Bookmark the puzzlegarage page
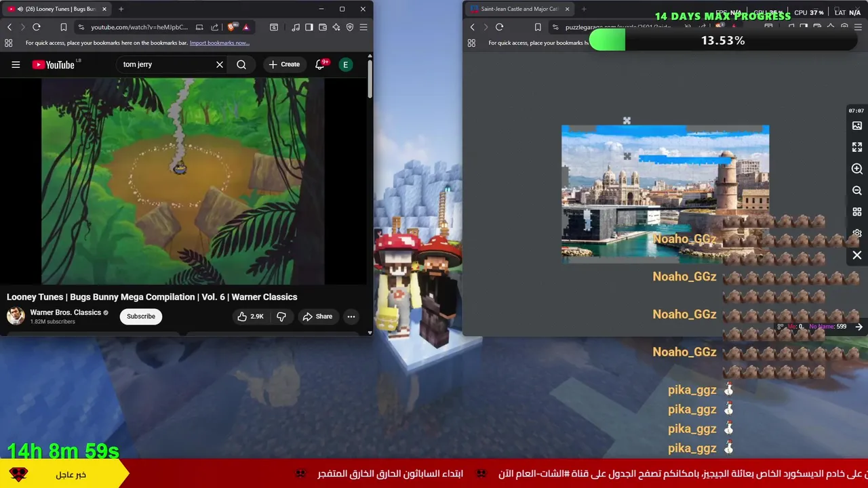868x488 pixels. (538, 27)
